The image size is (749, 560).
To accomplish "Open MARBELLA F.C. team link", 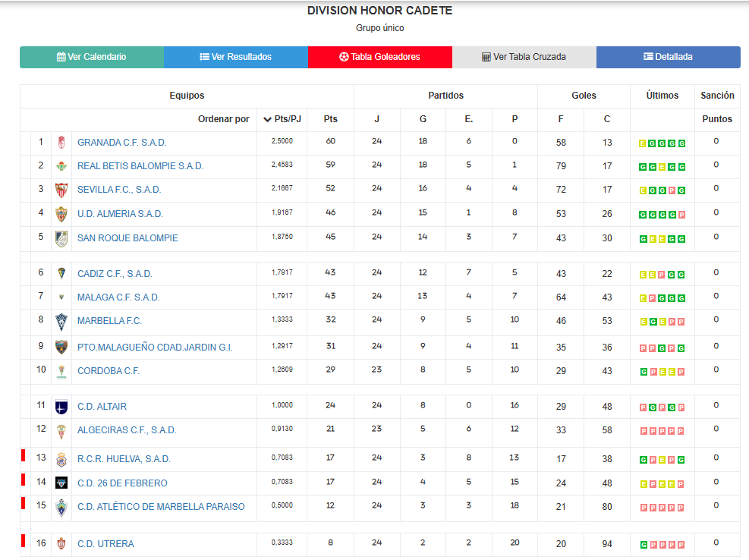I will (x=109, y=321).
